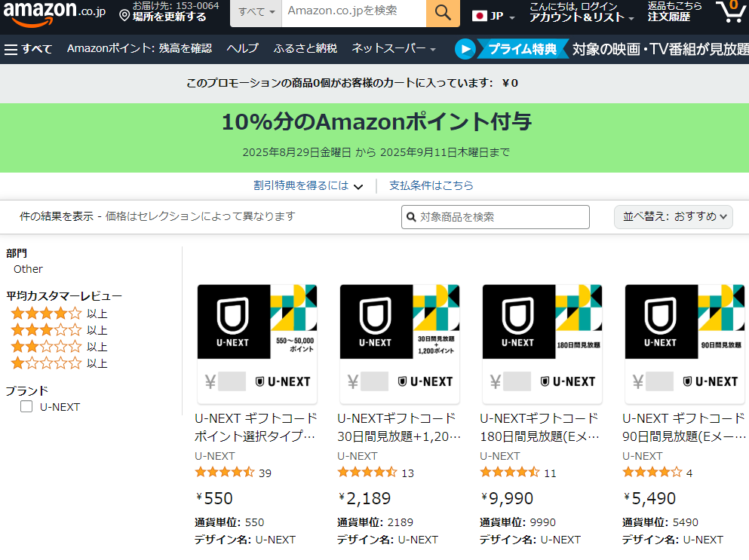Filter by 3つ星以上 customer reviews
The height and width of the screenshot is (560, 749).
tap(47, 329)
